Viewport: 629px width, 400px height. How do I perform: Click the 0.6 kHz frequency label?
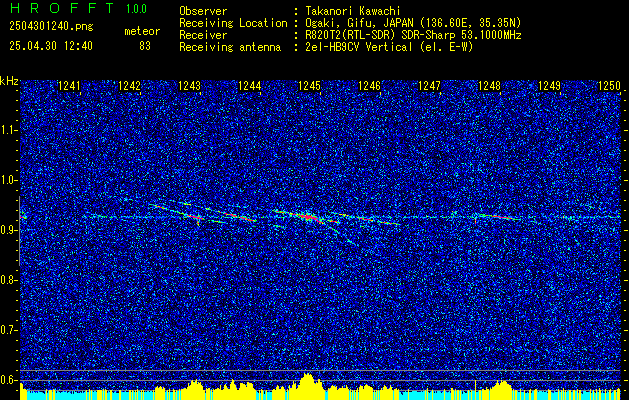pos(8,380)
